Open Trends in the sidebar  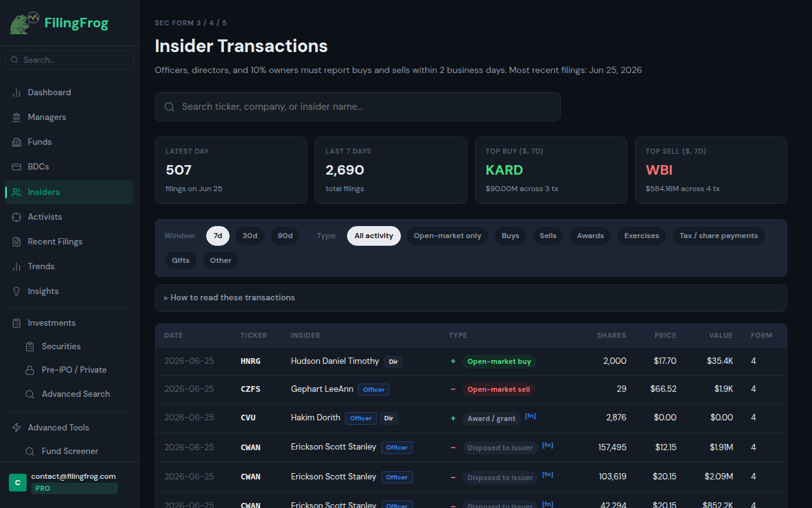[70, 267]
